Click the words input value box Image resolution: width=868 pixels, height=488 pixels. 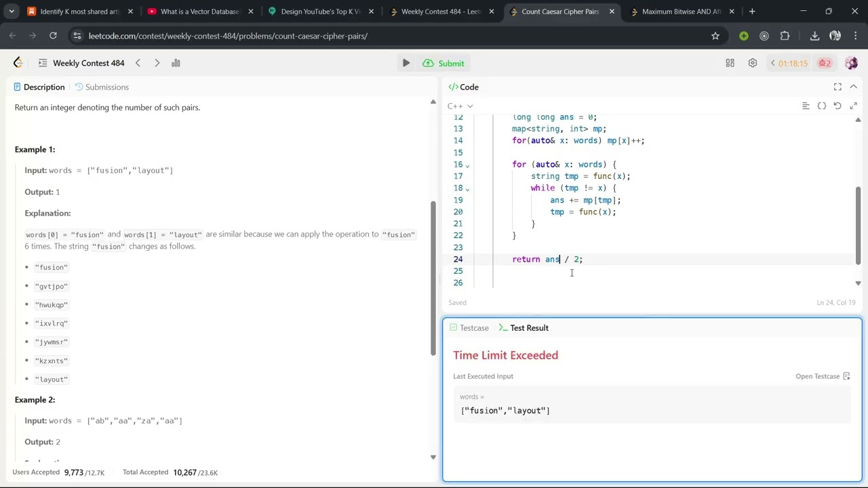coord(652,405)
